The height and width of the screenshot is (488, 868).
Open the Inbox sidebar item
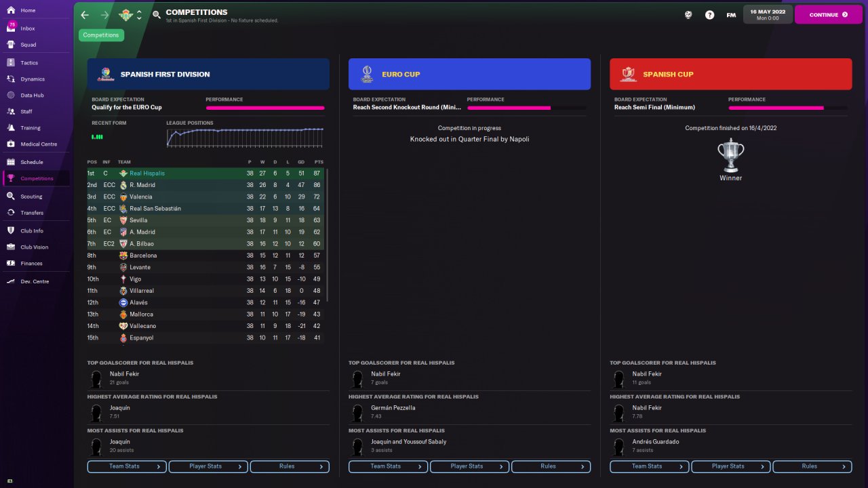coord(37,28)
